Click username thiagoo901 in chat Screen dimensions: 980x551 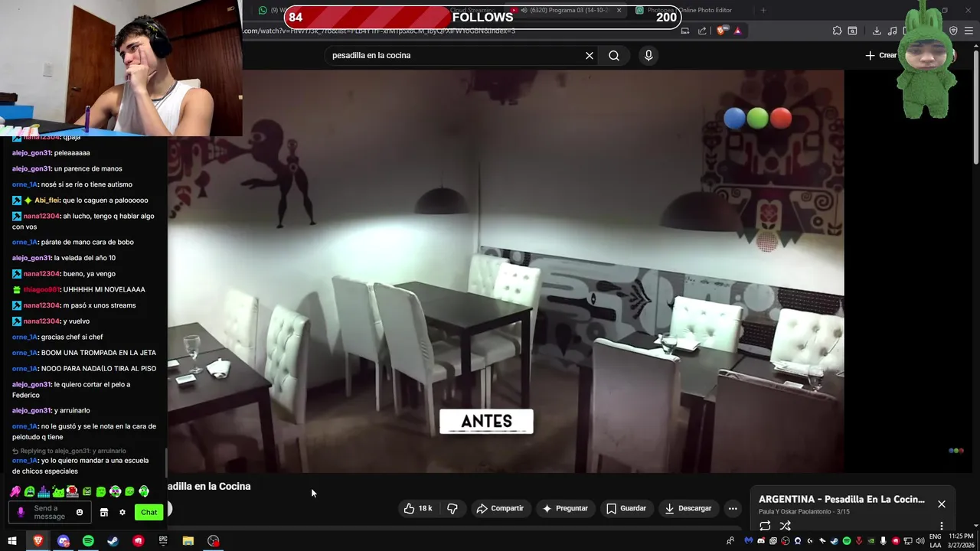[41, 289]
